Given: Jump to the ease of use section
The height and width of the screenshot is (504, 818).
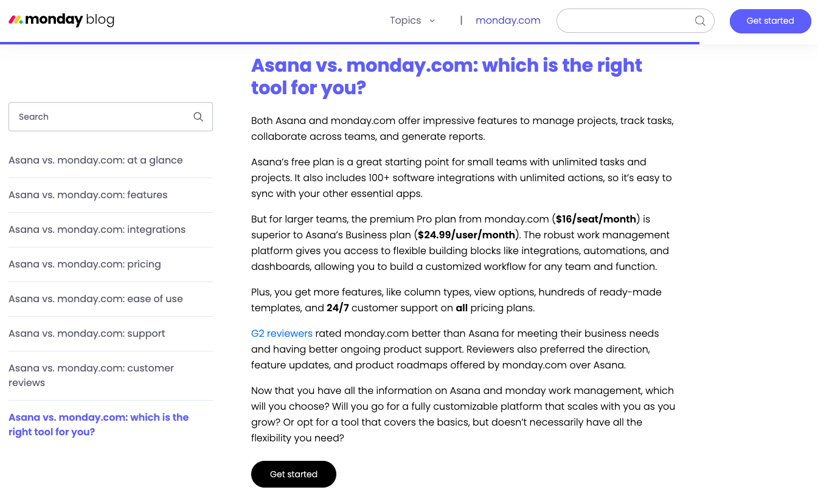Looking at the screenshot, I should click(x=95, y=299).
